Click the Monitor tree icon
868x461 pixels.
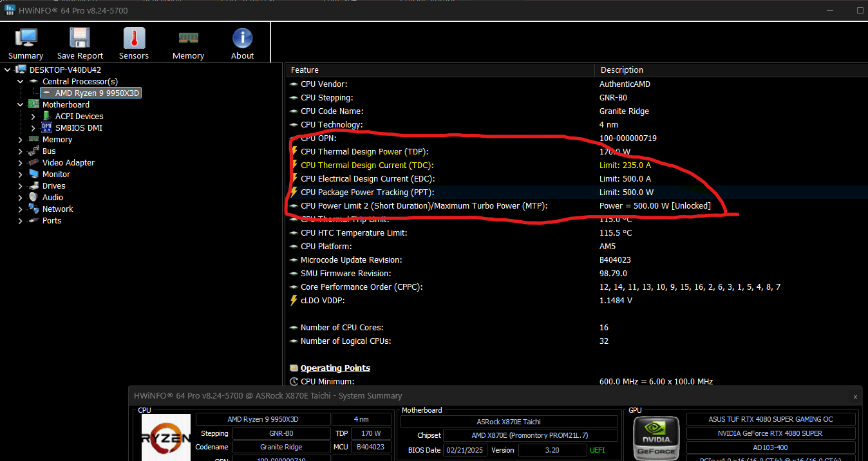(33, 174)
